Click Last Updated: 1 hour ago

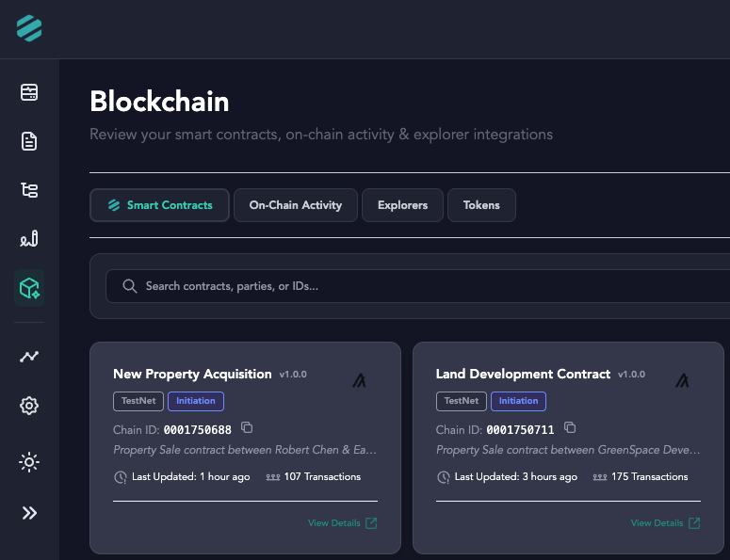(191, 477)
